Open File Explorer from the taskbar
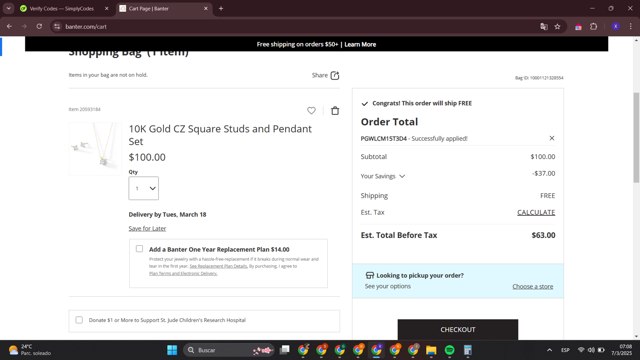The height and width of the screenshot is (360, 640). (431, 350)
